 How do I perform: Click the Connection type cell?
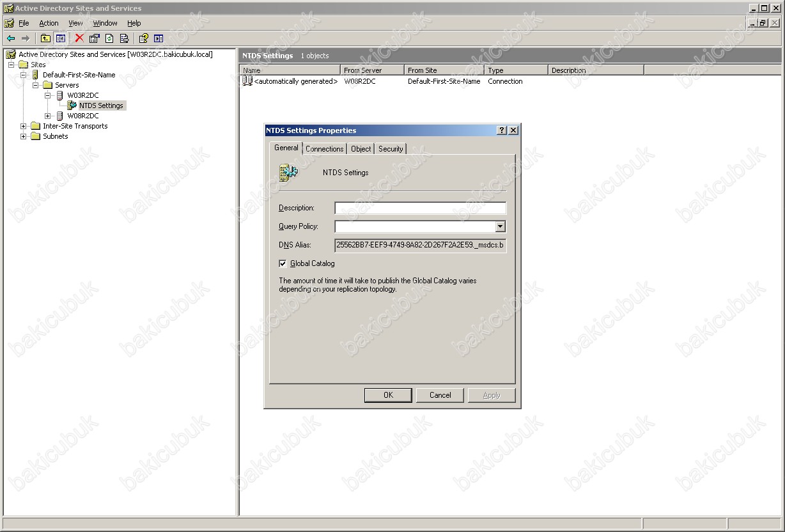(x=505, y=81)
